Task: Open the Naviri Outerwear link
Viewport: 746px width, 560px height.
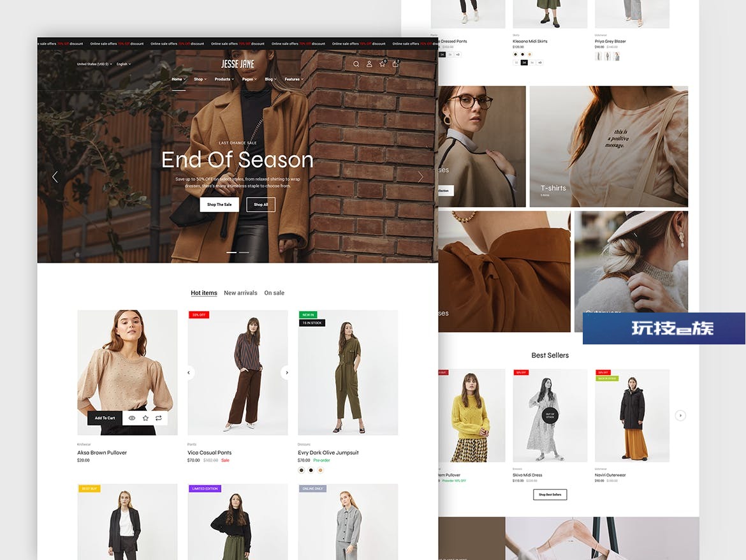Action: pyautogui.click(x=610, y=475)
